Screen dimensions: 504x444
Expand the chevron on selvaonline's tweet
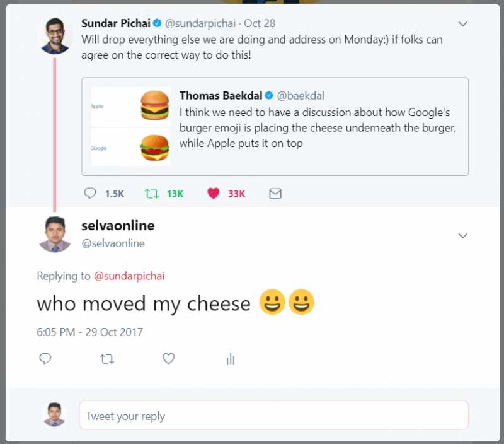463,235
